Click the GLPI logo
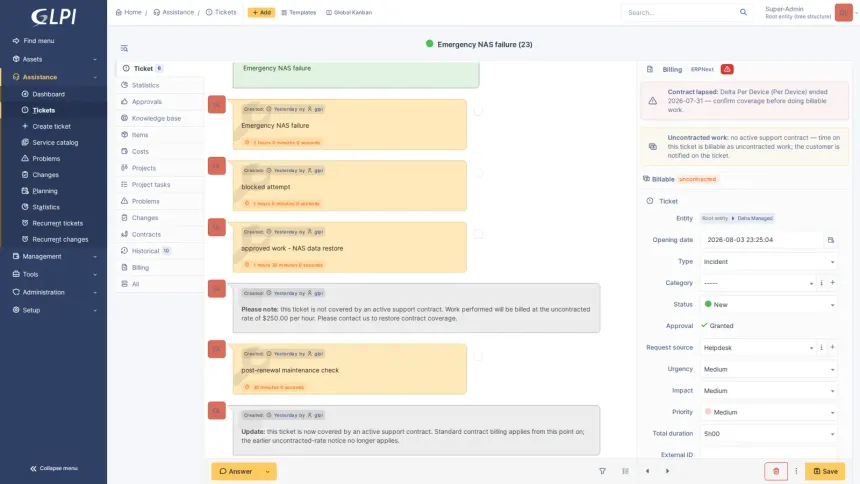 pos(53,17)
